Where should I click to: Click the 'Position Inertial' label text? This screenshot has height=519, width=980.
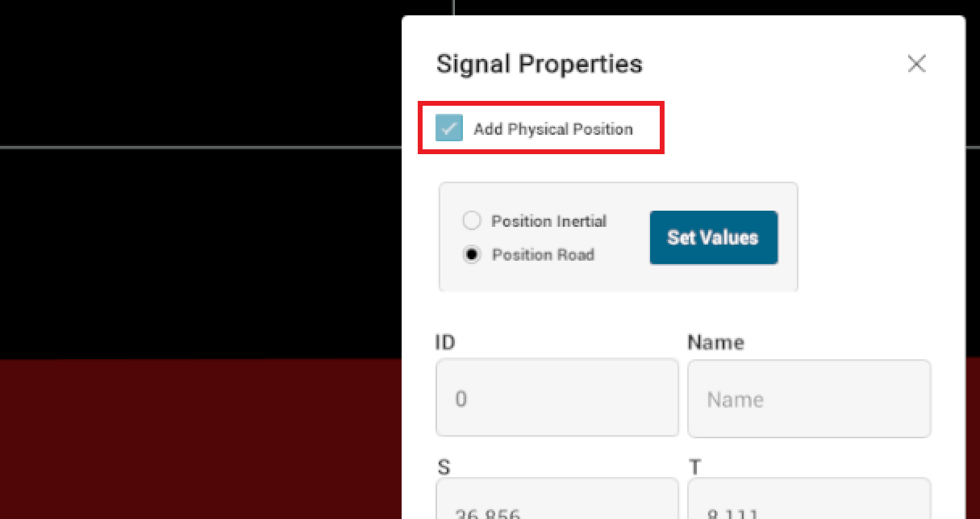click(548, 221)
